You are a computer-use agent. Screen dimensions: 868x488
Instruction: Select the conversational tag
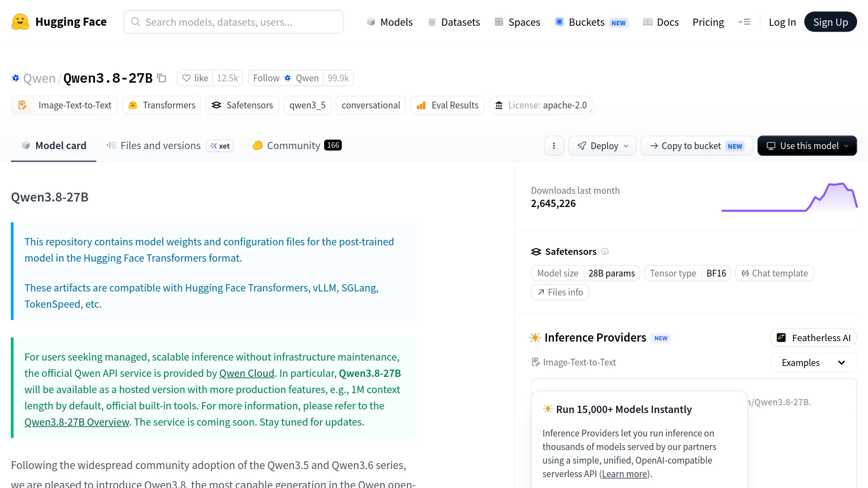pos(371,105)
